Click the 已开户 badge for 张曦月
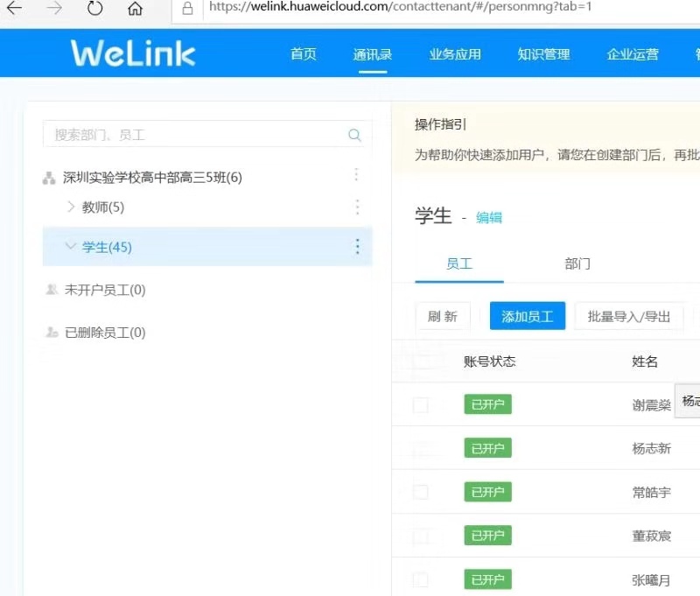700x596 pixels. click(487, 579)
